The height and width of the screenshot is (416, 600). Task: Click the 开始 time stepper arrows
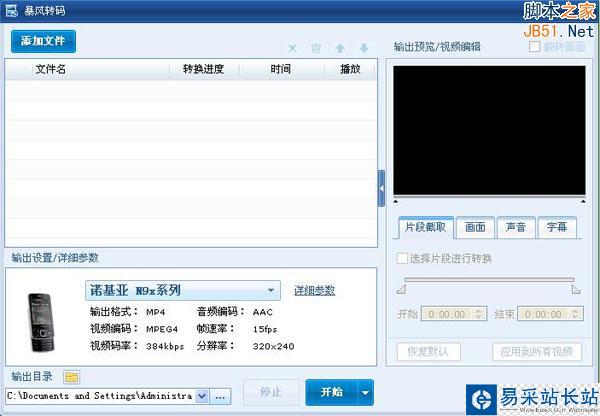click(x=479, y=314)
